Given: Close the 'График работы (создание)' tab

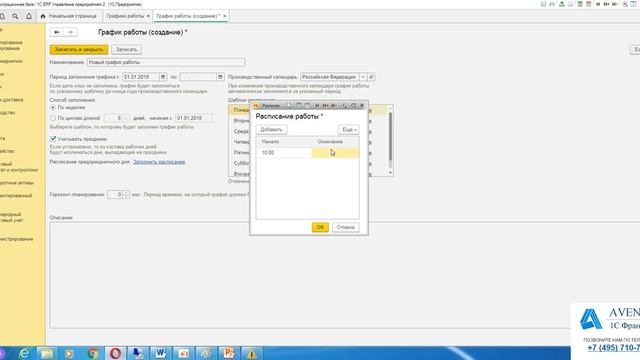Looking at the screenshot, I should click(x=224, y=16).
